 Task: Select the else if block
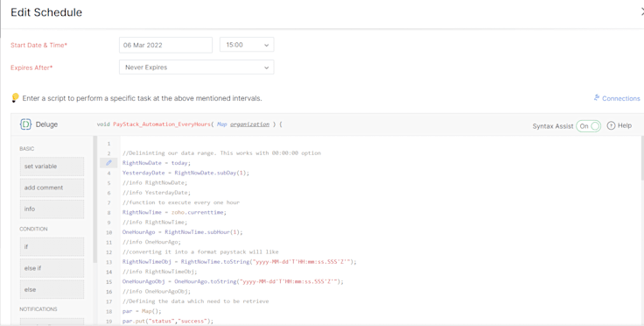(52, 268)
